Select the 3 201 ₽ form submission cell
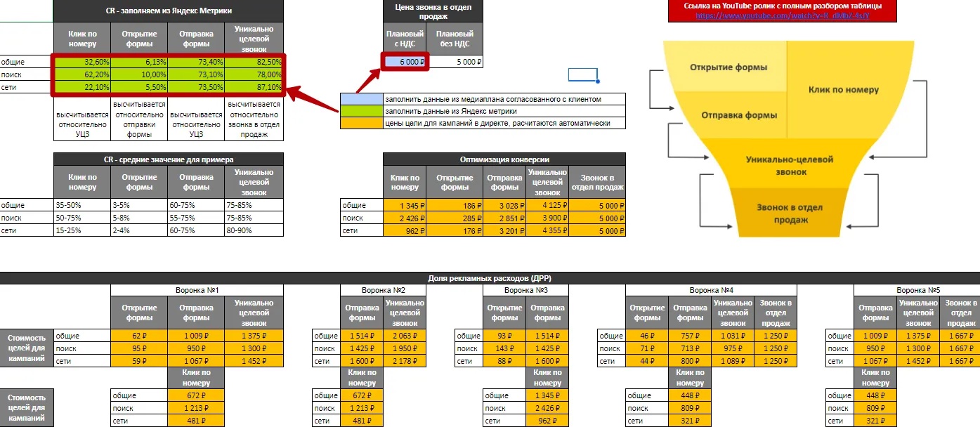980x427 pixels. 505,230
